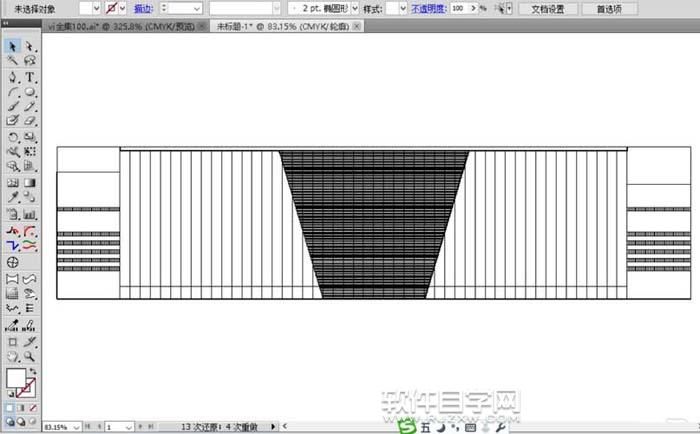Select the Selection (black arrow) tool
The width and height of the screenshot is (700, 434).
[x=13, y=46]
